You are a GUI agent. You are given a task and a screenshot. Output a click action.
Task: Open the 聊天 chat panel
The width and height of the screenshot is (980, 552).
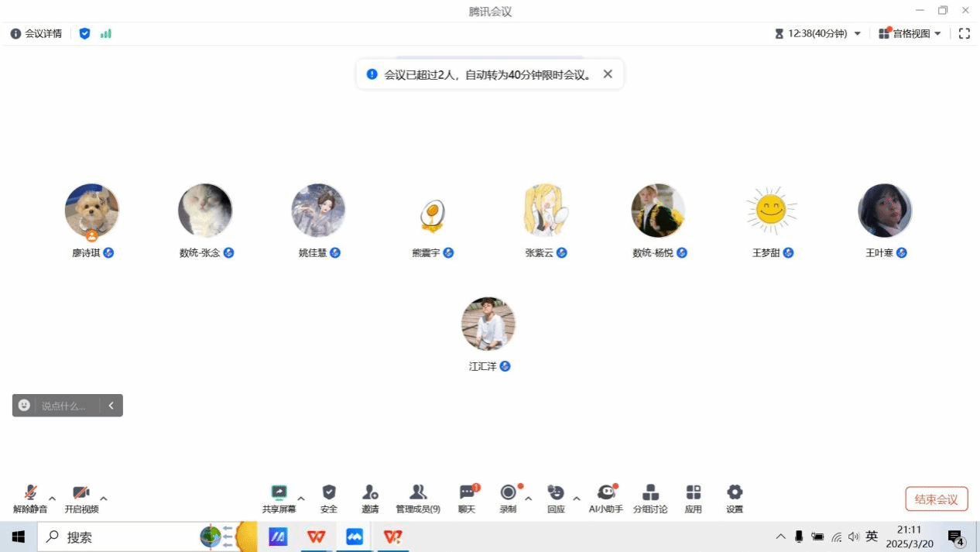pos(467,493)
